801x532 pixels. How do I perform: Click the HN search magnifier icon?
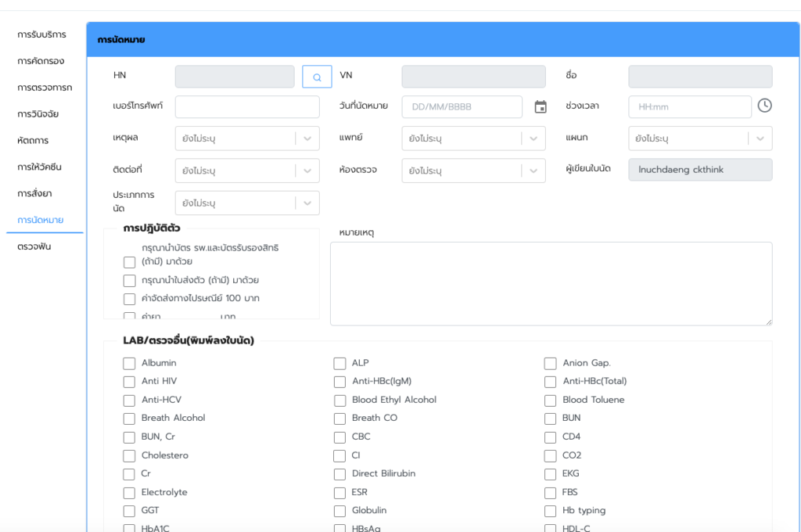(x=317, y=77)
